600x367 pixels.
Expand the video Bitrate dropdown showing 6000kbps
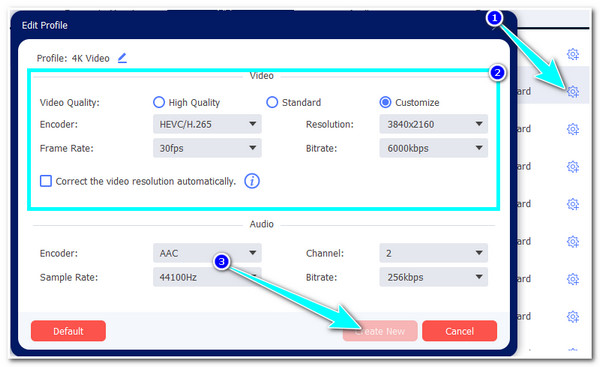(434, 148)
